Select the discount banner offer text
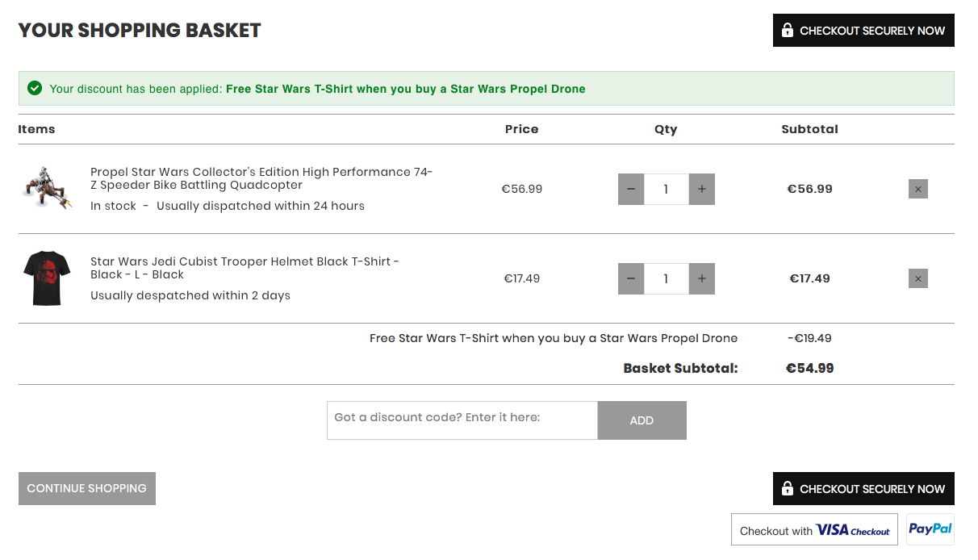Screen dimensions: 978x560 406,89
